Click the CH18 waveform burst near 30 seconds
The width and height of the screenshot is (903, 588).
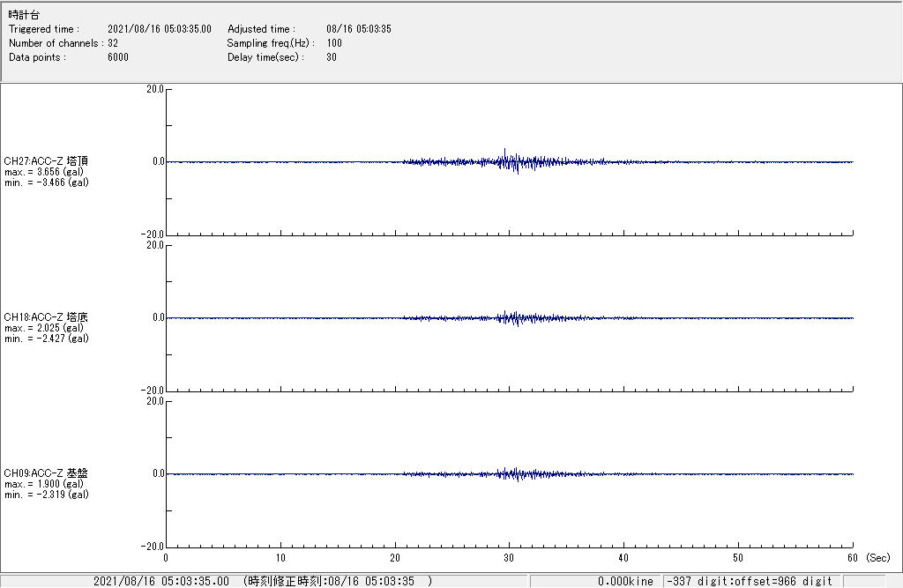[x=509, y=317]
